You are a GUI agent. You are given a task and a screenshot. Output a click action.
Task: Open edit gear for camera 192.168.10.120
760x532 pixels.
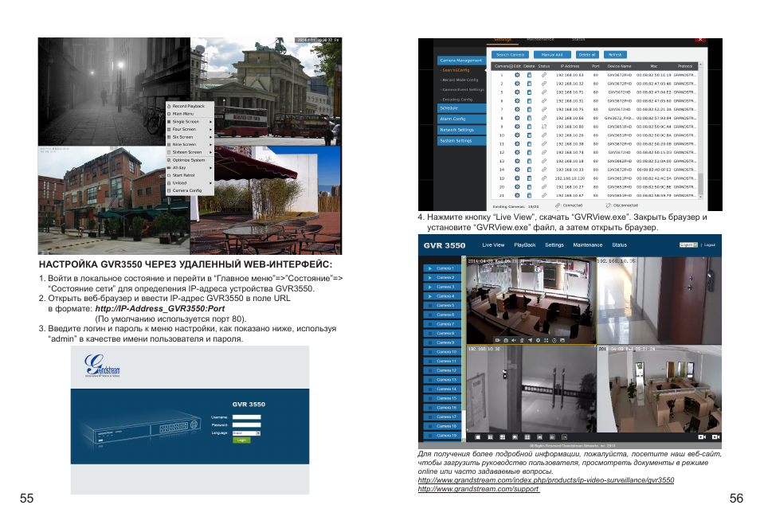517,178
